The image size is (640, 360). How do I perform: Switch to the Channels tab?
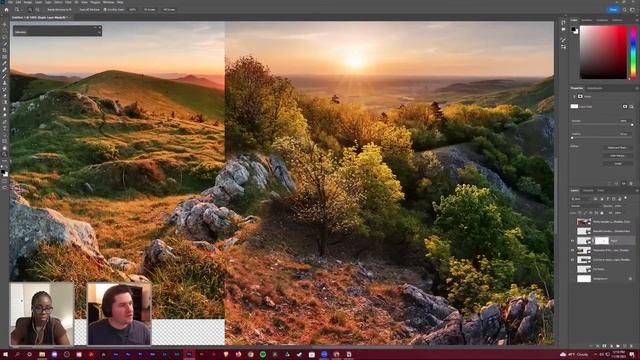(x=588, y=191)
